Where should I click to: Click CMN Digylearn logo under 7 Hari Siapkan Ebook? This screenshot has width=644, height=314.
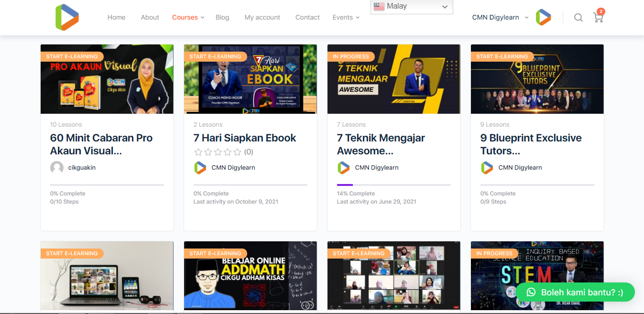pos(200,168)
